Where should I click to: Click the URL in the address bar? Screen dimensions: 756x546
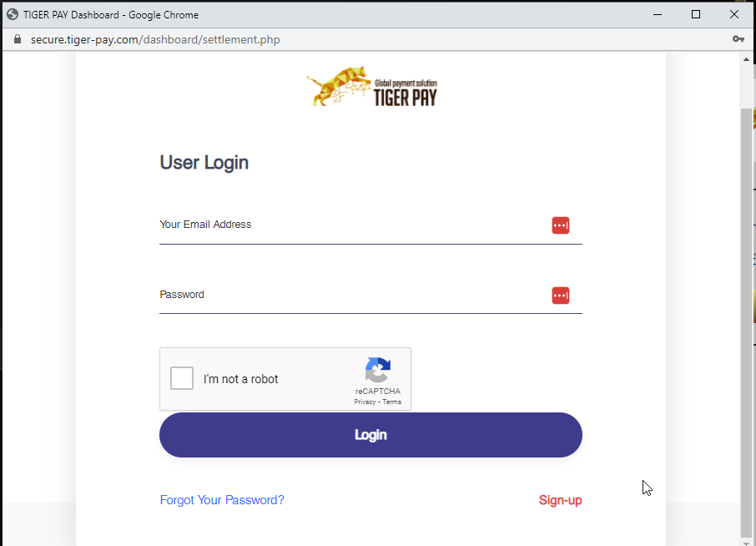point(155,39)
